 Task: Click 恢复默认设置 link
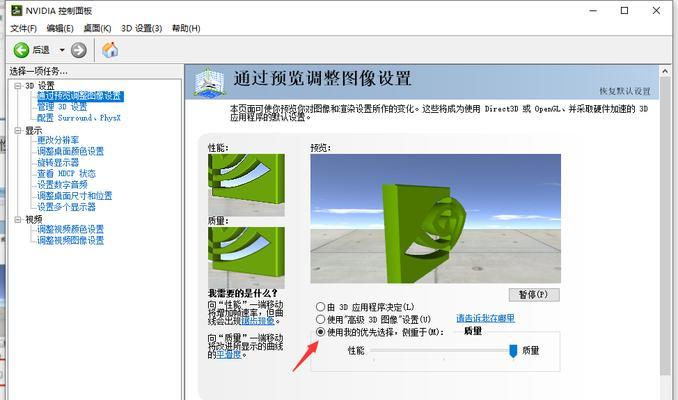tap(625, 91)
